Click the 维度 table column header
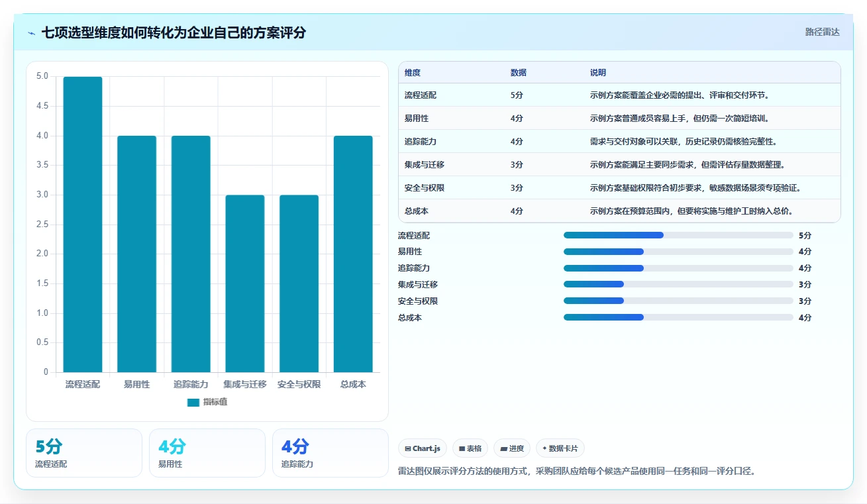The height and width of the screenshot is (504, 867). click(413, 73)
